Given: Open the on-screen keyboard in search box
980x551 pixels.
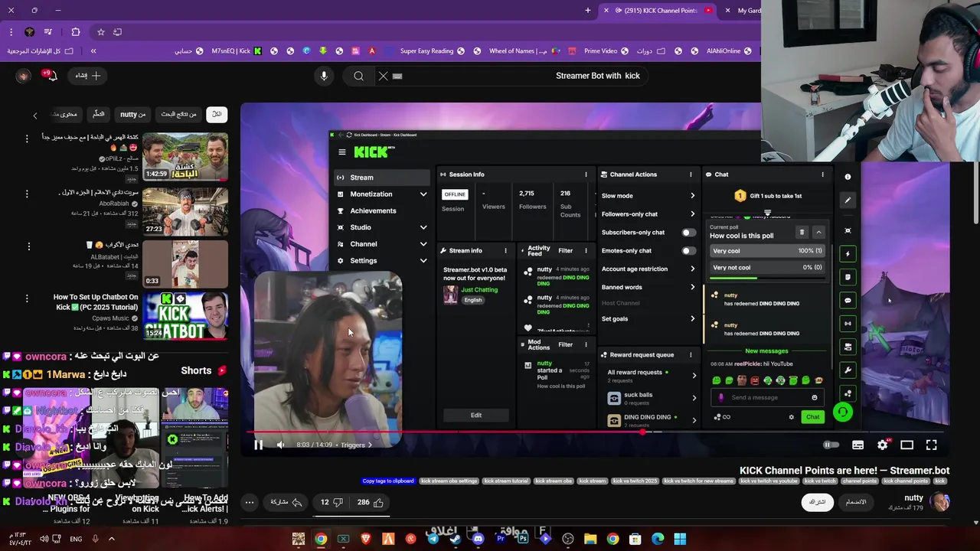Looking at the screenshot, I should [397, 76].
